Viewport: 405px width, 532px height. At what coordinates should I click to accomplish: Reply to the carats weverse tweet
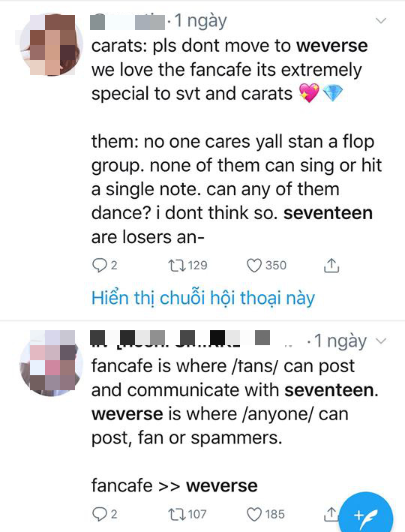click(100, 266)
